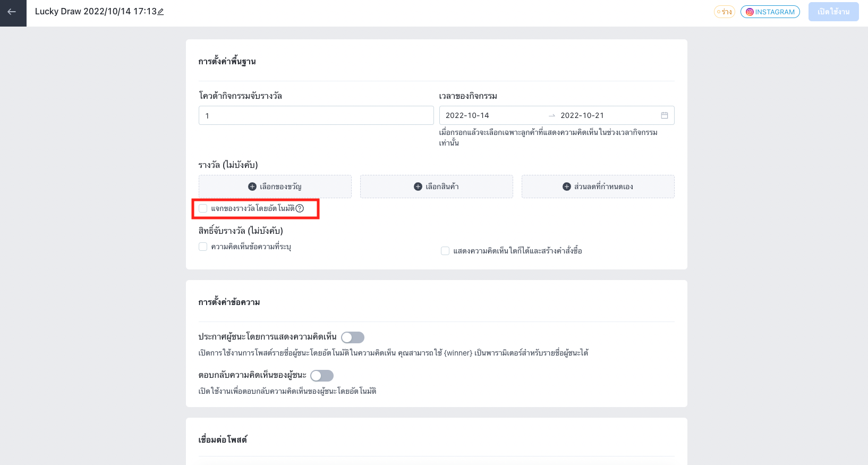This screenshot has width=868, height=465.
Task: Select the การตั้งค่าข้อความ section heading
Action: (x=229, y=302)
